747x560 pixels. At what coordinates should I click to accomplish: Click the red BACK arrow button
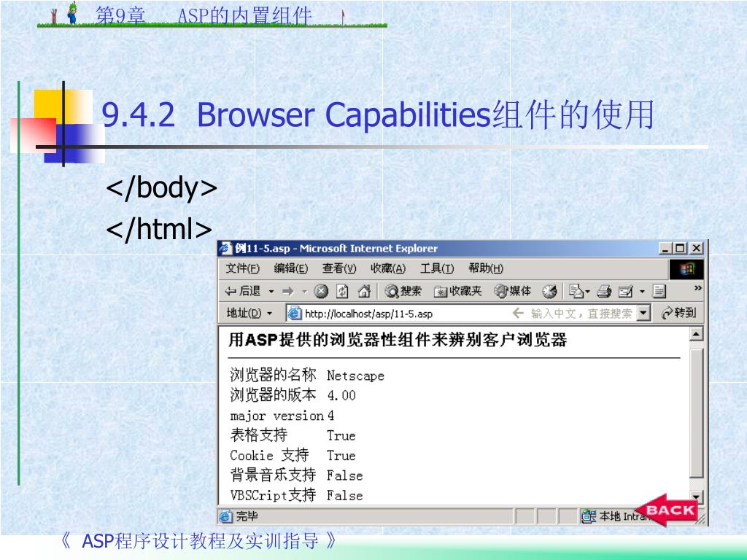click(667, 510)
